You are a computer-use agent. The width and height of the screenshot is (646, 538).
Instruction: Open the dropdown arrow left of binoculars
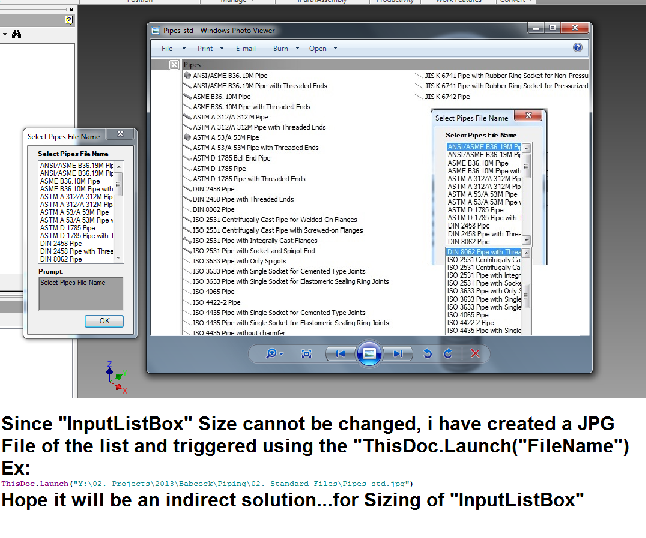(5, 34)
